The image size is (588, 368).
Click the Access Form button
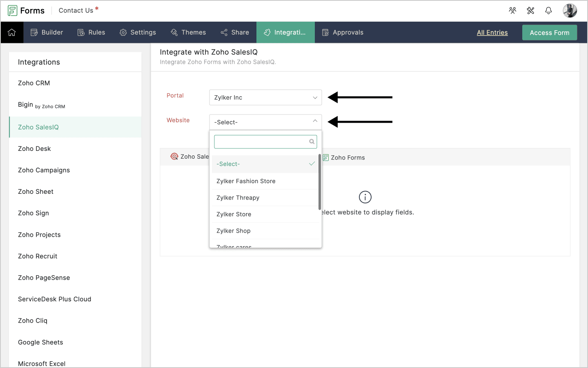point(550,33)
